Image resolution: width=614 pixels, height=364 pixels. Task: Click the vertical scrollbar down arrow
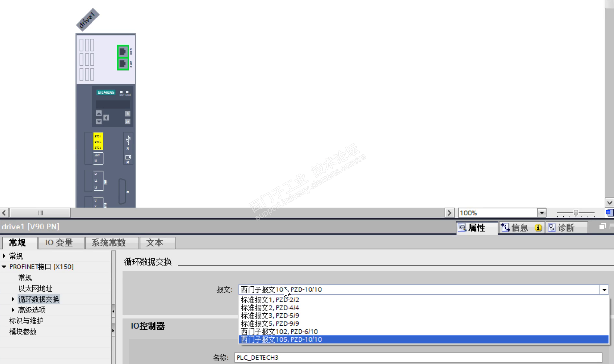point(609,203)
